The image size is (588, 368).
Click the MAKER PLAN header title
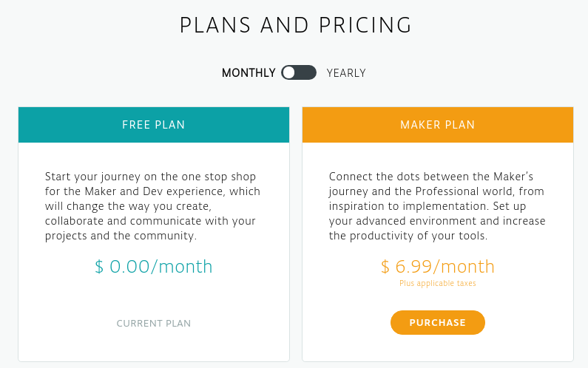click(438, 125)
